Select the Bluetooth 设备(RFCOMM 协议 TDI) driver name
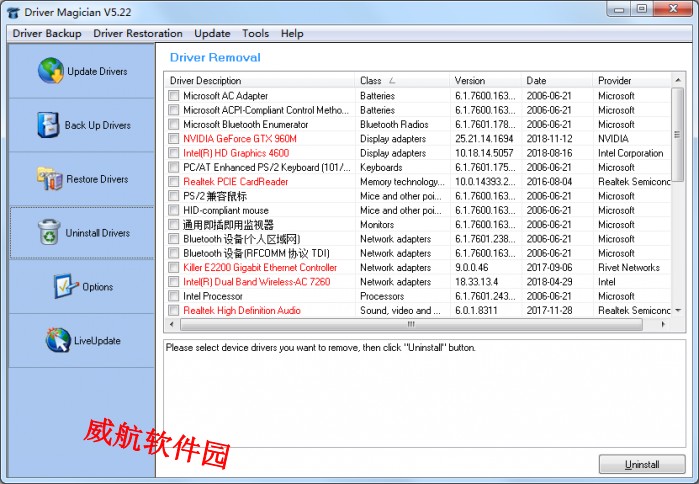 click(x=256, y=253)
